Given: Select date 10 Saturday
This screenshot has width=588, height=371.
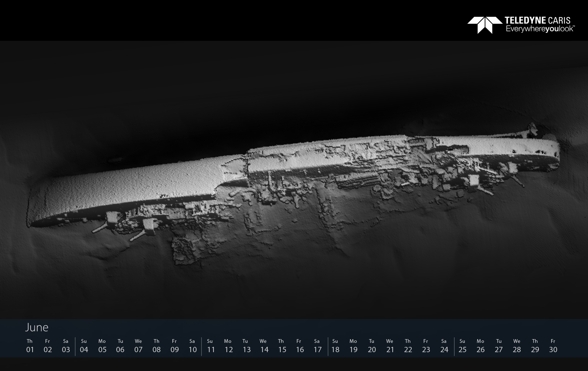Looking at the screenshot, I should coord(192,346).
